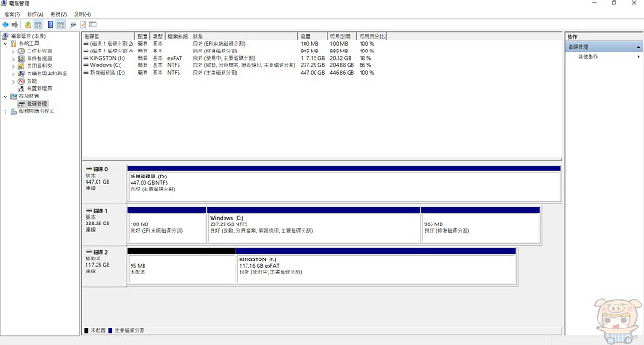Image resolution: width=644 pixels, height=345 pixels.
Task: Select the 工作排程器 clock icon
Action: [21, 51]
